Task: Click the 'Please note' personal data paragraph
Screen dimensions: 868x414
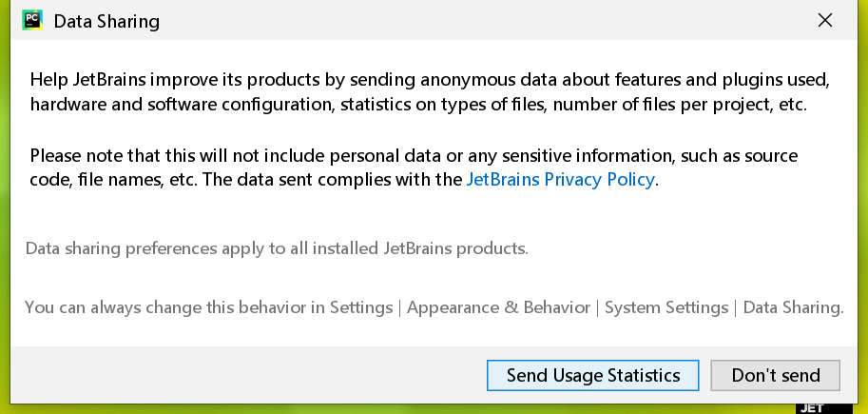Action: [414, 155]
